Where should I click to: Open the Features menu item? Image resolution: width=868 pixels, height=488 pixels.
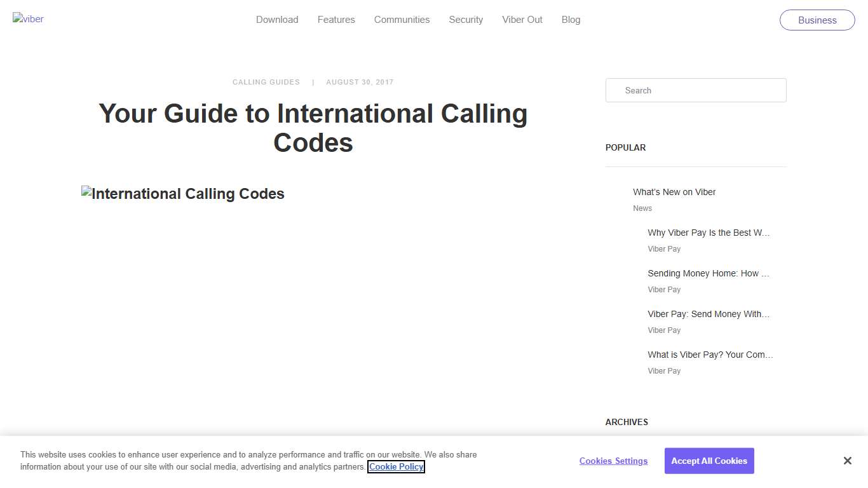pos(336,20)
